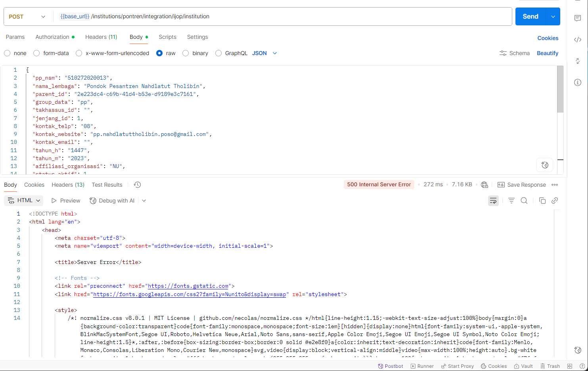The height and width of the screenshot is (371, 588).
Task: Open the comments icon in right sidebar
Action: click(578, 18)
